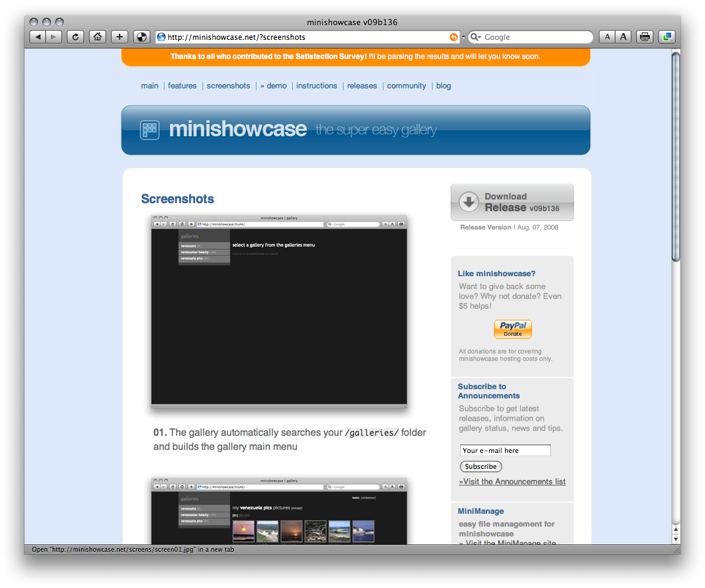The image size is (705, 588).
Task: Click the orange Satisfaction Survey notice
Action: [356, 56]
